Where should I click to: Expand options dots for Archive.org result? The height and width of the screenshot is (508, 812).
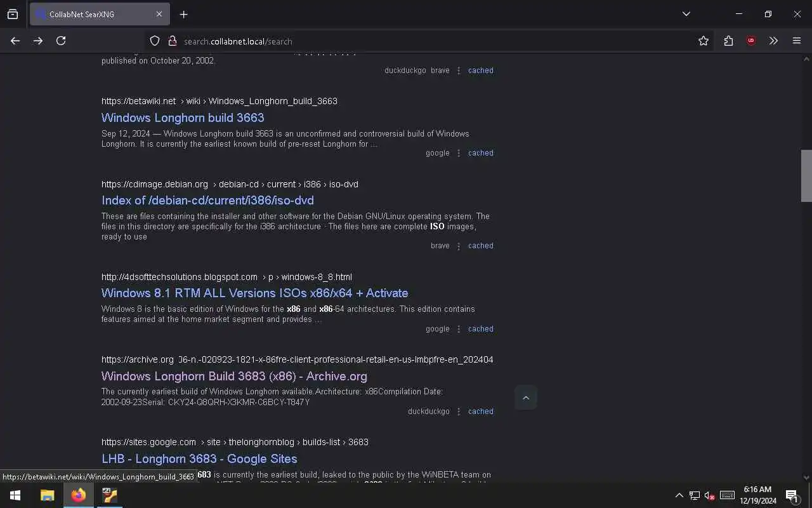[x=459, y=411]
